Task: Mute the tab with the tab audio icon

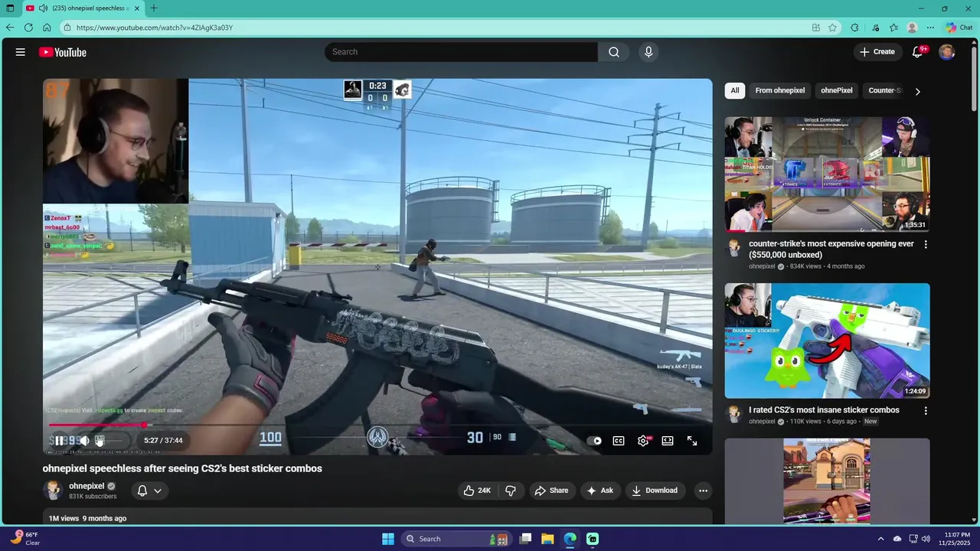Action: pos(44,8)
